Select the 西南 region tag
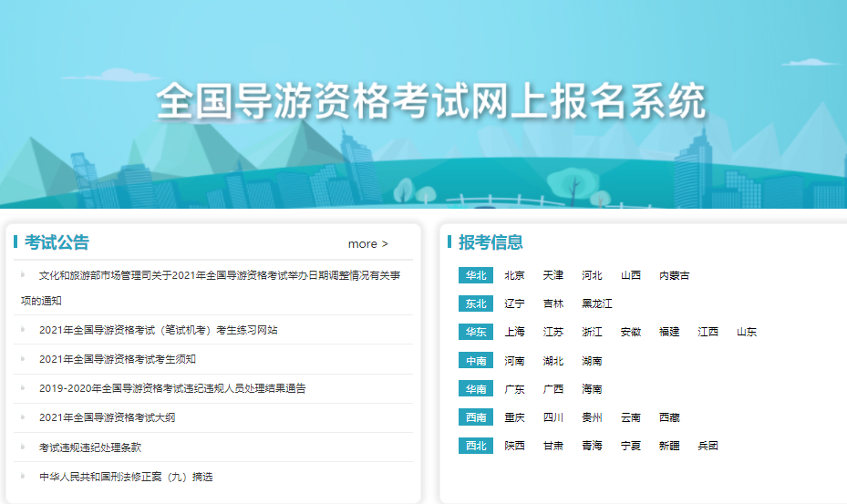The image size is (847, 504). click(x=476, y=417)
